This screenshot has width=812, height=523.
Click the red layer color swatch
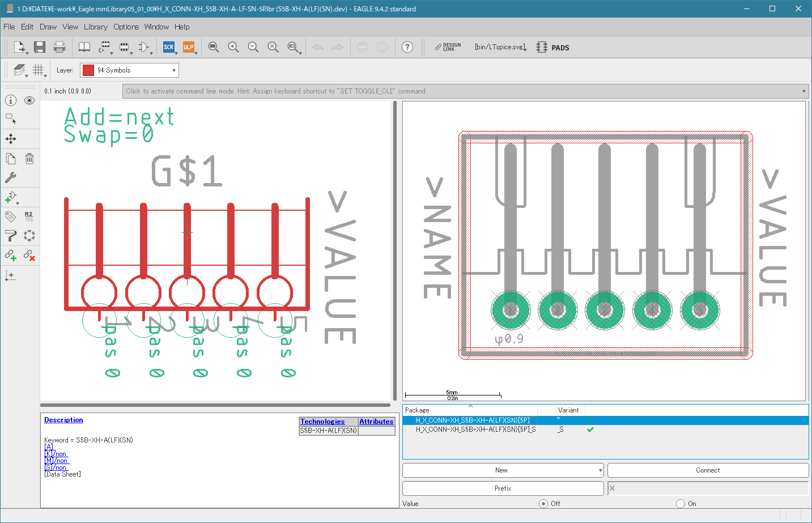point(88,70)
